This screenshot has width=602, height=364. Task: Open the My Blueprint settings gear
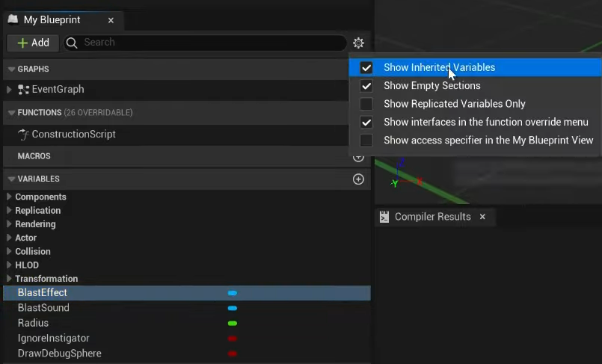coord(358,43)
